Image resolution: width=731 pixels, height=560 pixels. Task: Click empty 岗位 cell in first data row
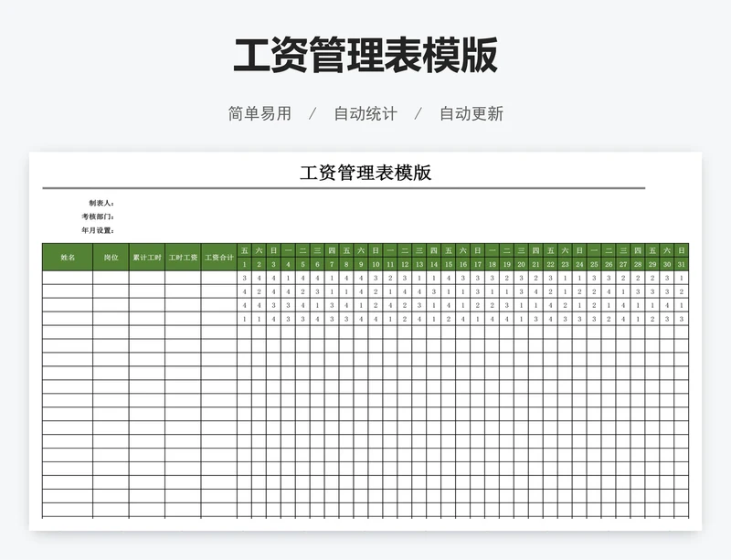click(x=111, y=278)
